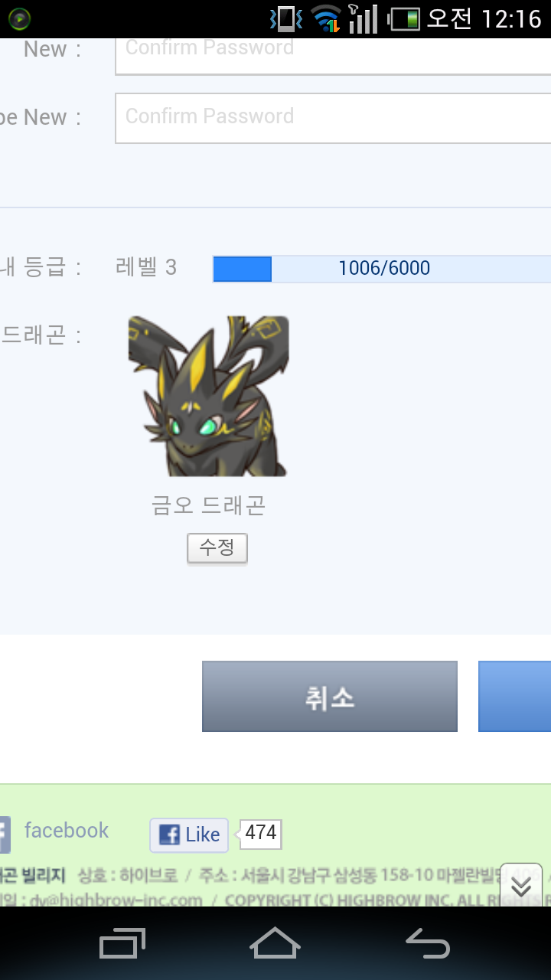Expand the double-chevron down arrow button
This screenshot has height=980, width=551.
click(x=521, y=886)
